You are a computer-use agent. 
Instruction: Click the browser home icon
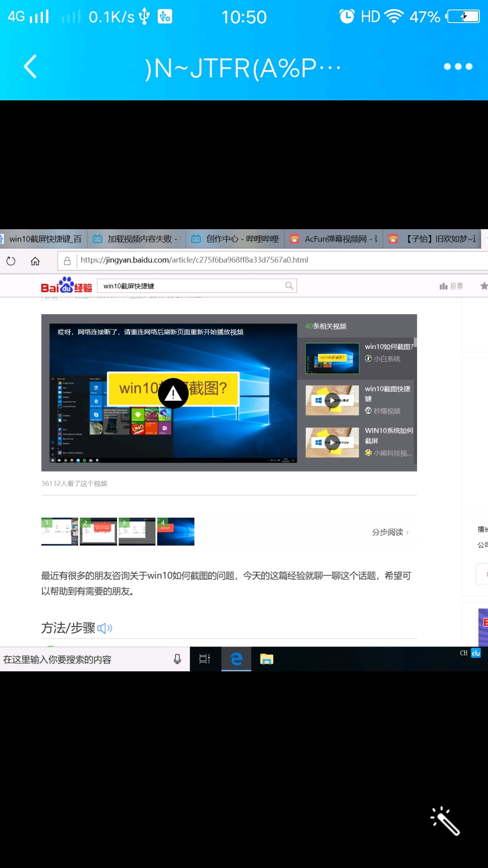coord(35,261)
